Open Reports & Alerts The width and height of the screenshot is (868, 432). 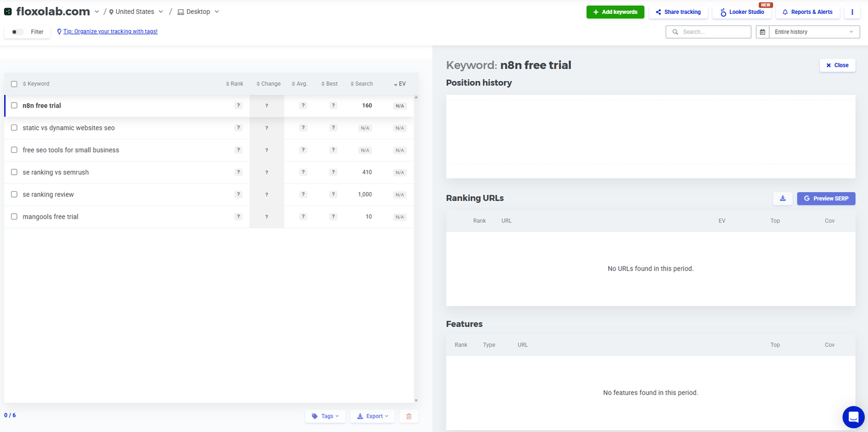coord(807,12)
